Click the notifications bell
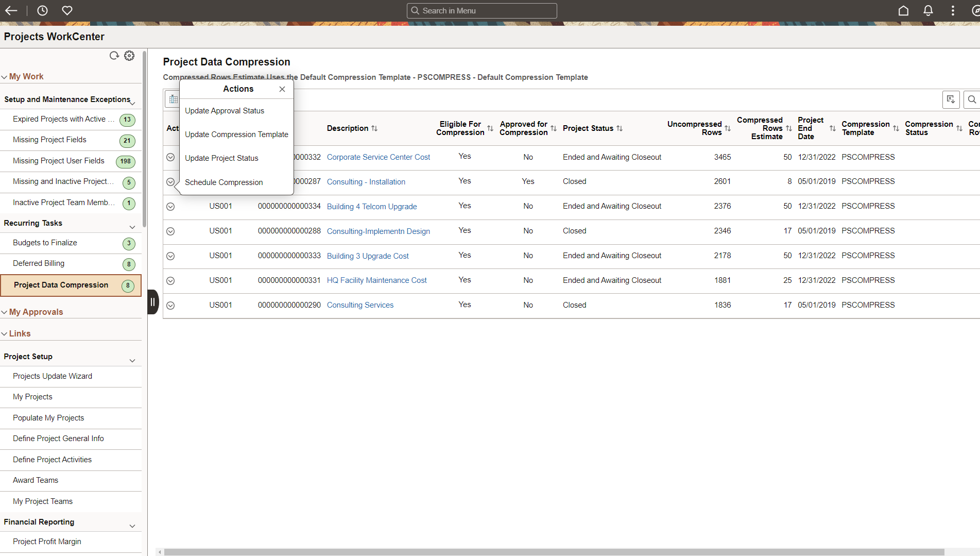 click(927, 10)
